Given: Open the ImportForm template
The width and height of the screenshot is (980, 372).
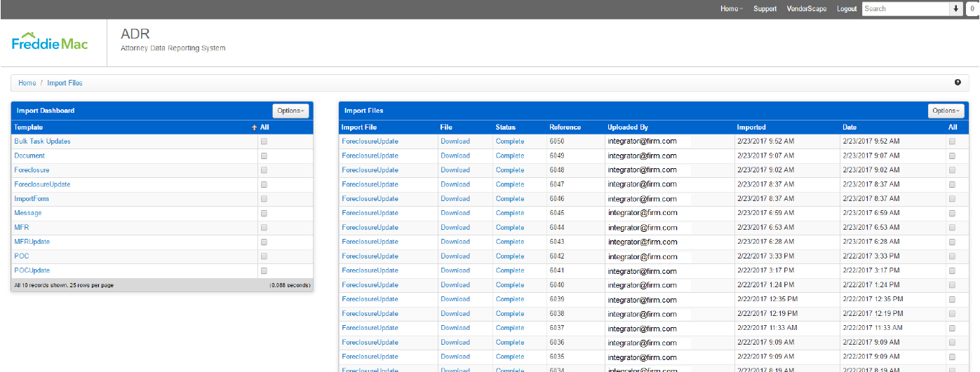Looking at the screenshot, I should pyautogui.click(x=32, y=199).
